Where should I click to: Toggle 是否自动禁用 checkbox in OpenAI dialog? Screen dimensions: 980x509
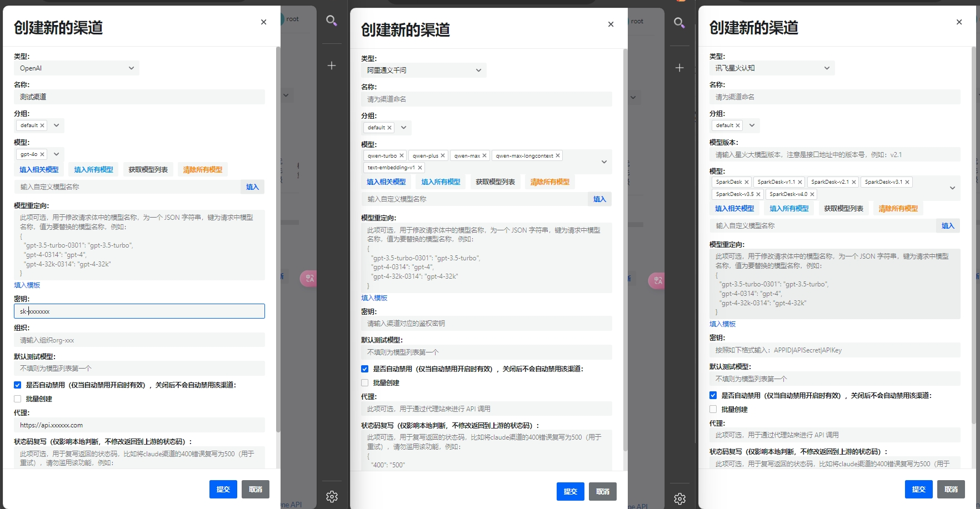[x=18, y=385]
